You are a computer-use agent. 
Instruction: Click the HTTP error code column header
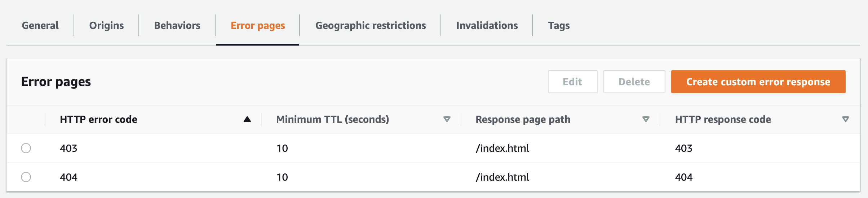tap(98, 120)
